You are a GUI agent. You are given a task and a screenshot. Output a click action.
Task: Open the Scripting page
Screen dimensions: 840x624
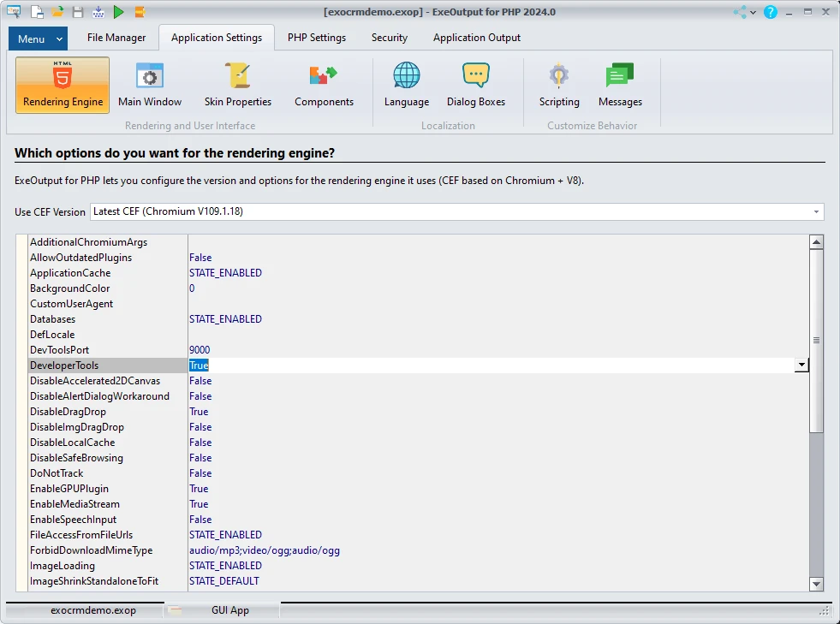pyautogui.click(x=559, y=86)
